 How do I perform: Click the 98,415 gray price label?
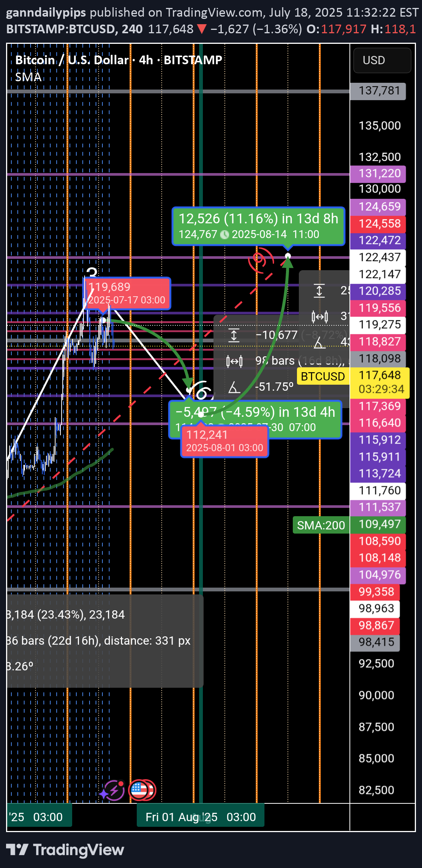(x=375, y=642)
